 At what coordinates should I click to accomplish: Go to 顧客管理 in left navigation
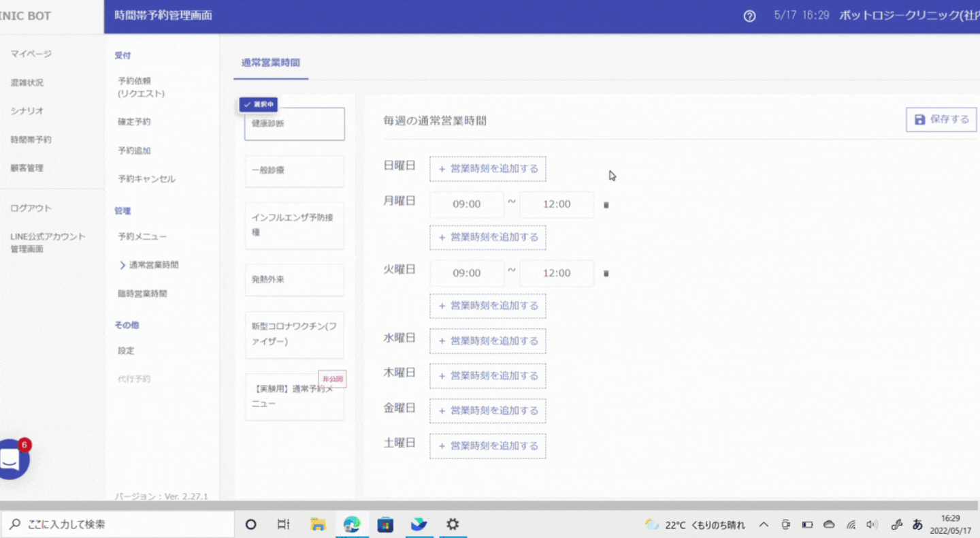pos(27,168)
